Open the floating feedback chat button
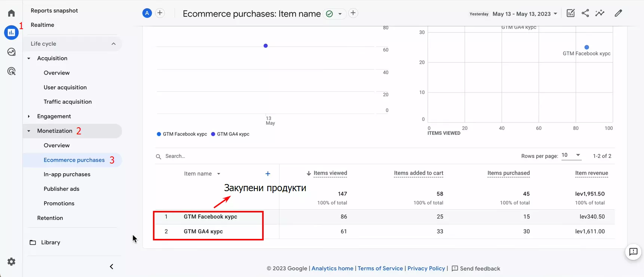Image resolution: width=644 pixels, height=277 pixels. pyautogui.click(x=633, y=252)
